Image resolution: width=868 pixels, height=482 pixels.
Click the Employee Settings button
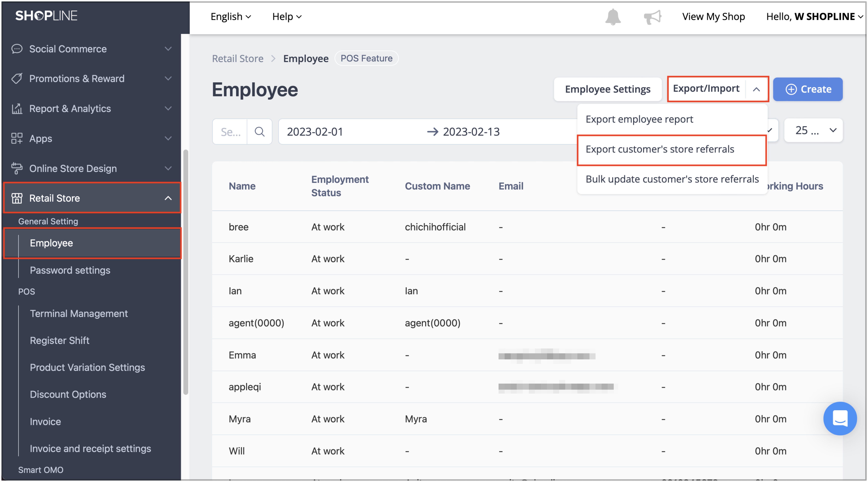pos(608,89)
